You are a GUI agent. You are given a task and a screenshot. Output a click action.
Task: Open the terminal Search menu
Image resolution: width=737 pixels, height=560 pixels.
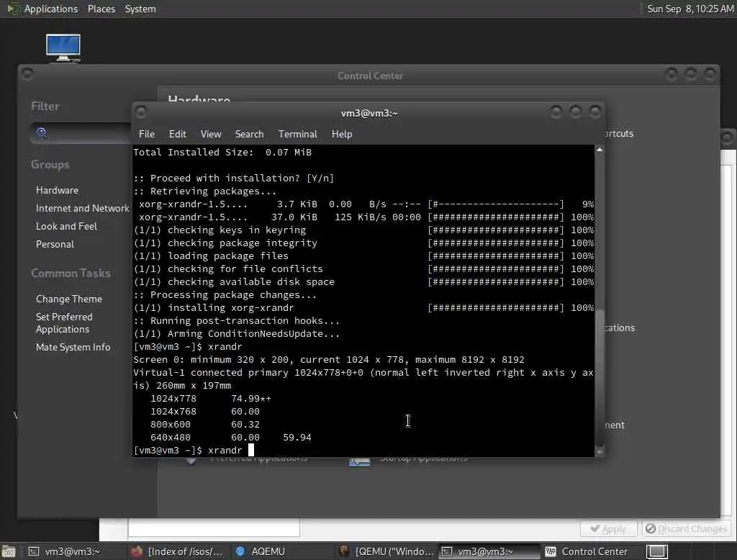point(249,134)
